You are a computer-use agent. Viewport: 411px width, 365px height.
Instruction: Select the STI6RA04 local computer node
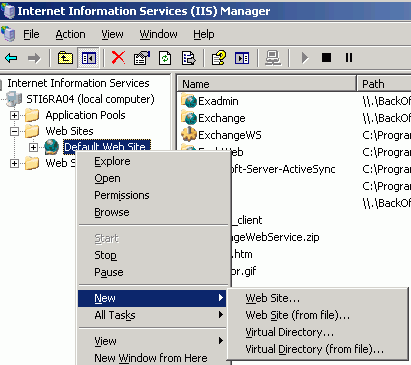point(90,99)
